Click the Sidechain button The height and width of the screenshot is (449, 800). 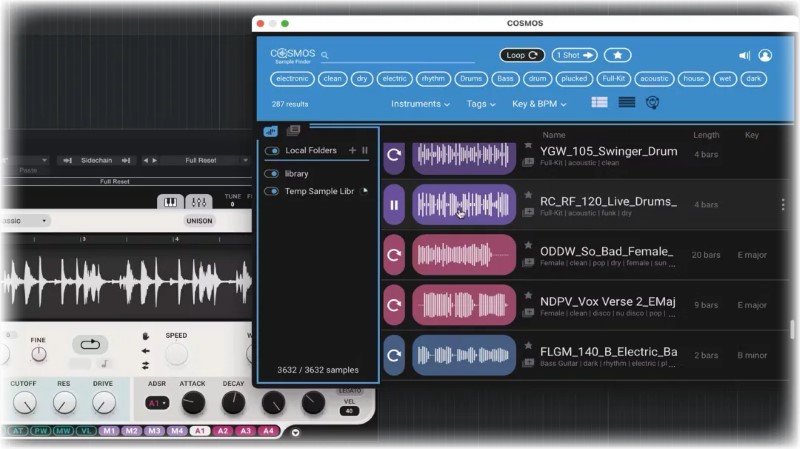click(96, 160)
